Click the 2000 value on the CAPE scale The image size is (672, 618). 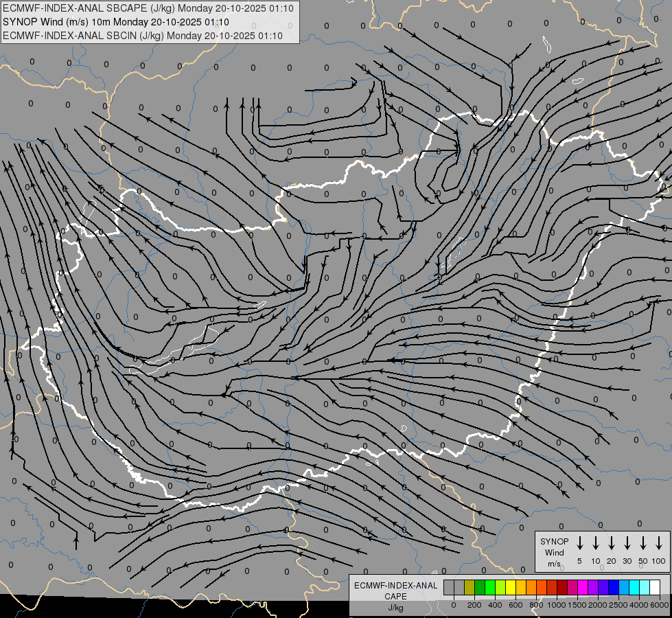pyautogui.click(x=598, y=605)
